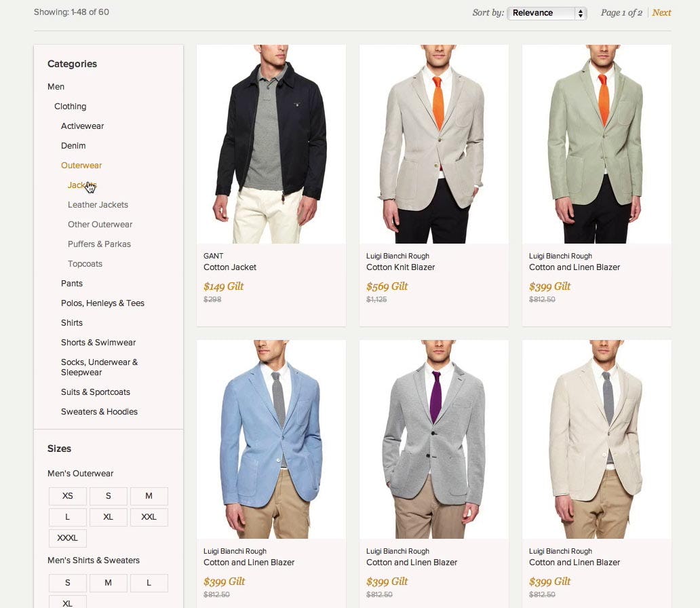
Task: Choose the Topcoats category
Action: tap(85, 264)
